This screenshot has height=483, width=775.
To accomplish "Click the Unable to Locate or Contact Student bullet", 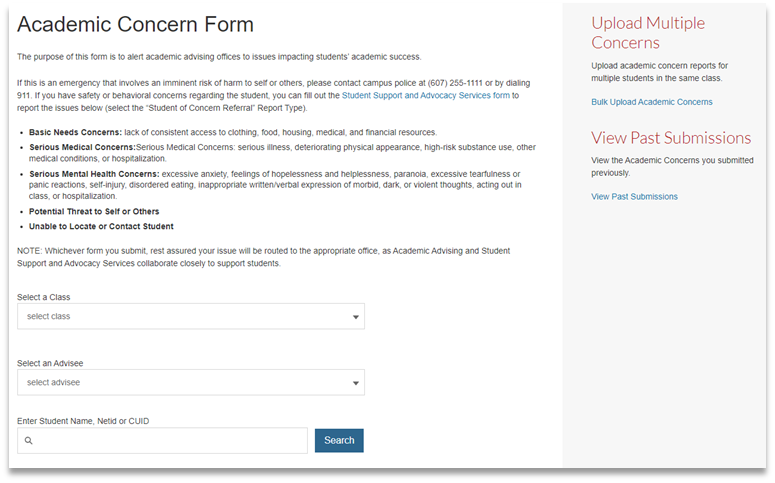I will pyautogui.click(x=101, y=226).
